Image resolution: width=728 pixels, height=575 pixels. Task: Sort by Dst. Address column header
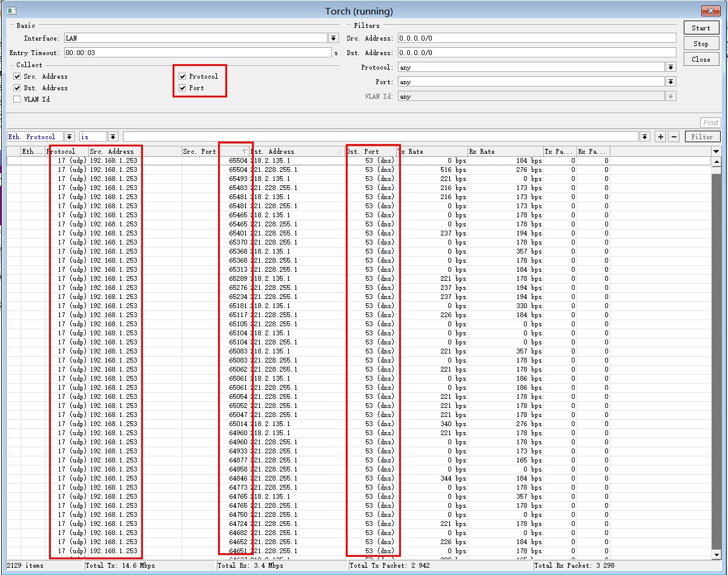click(297, 151)
